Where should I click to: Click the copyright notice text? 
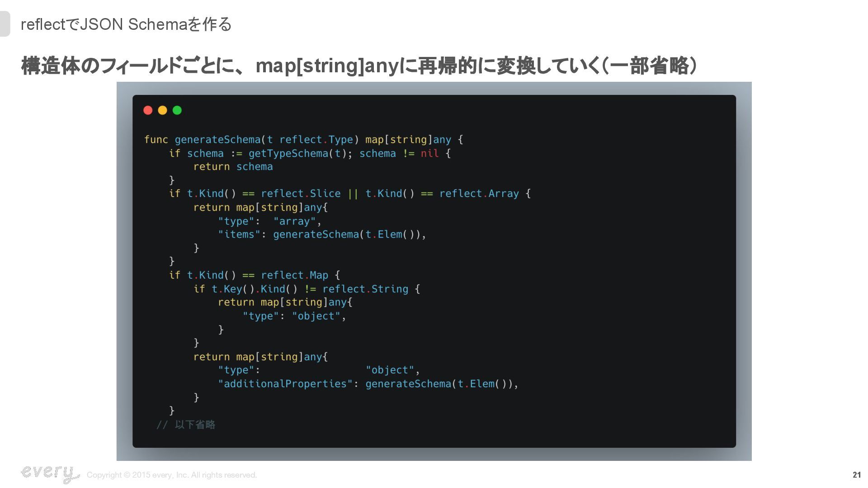pyautogui.click(x=172, y=475)
